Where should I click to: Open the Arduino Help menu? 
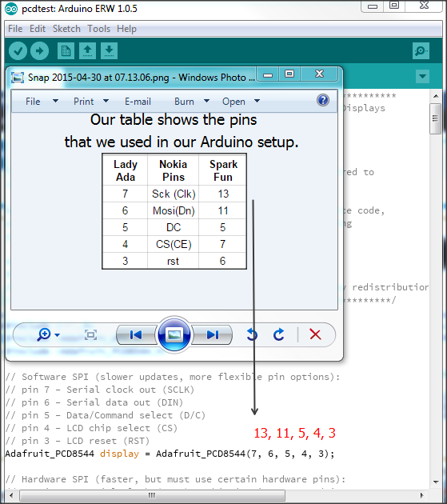coord(126,29)
